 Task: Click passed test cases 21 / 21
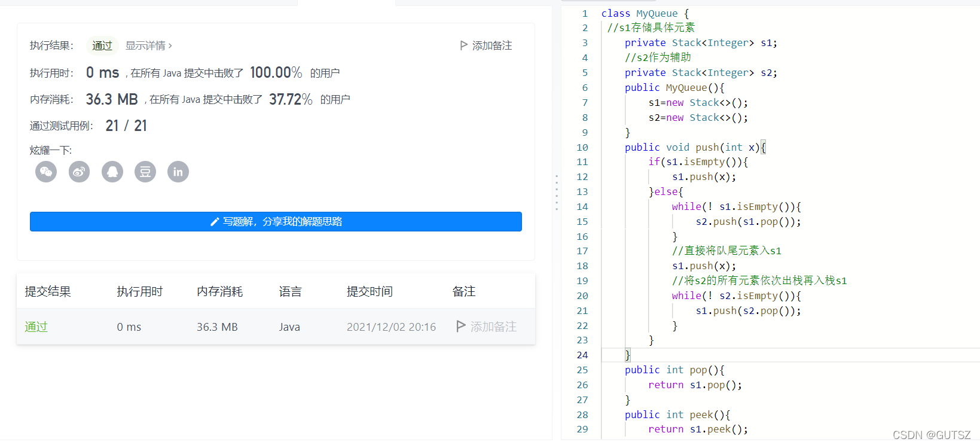click(126, 126)
